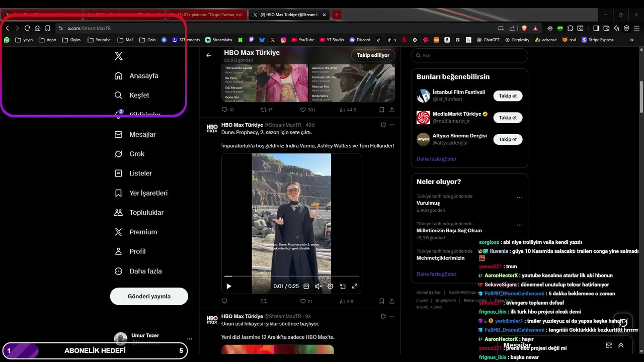Open account menu next to Umur Tezer
The image size is (644, 362).
tap(190, 339)
